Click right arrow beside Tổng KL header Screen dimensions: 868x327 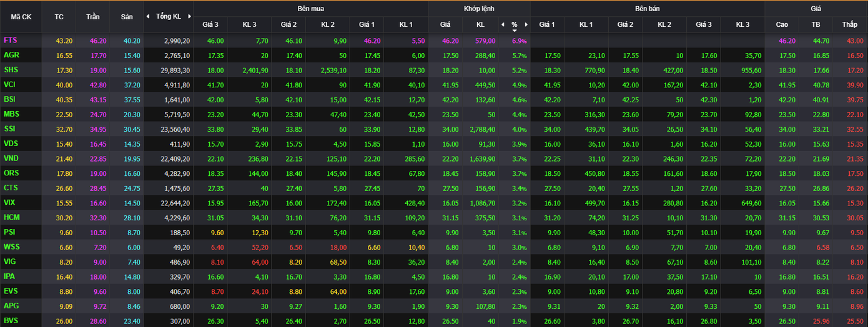click(189, 16)
